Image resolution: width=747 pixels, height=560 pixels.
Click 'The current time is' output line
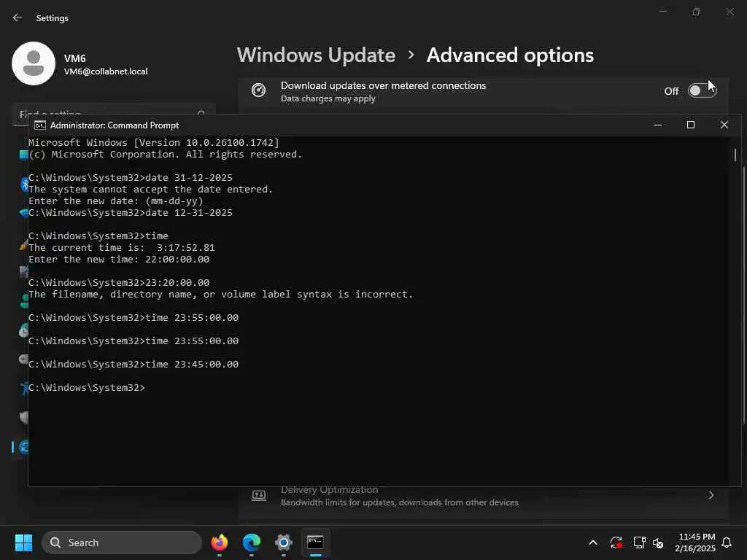pos(122,248)
